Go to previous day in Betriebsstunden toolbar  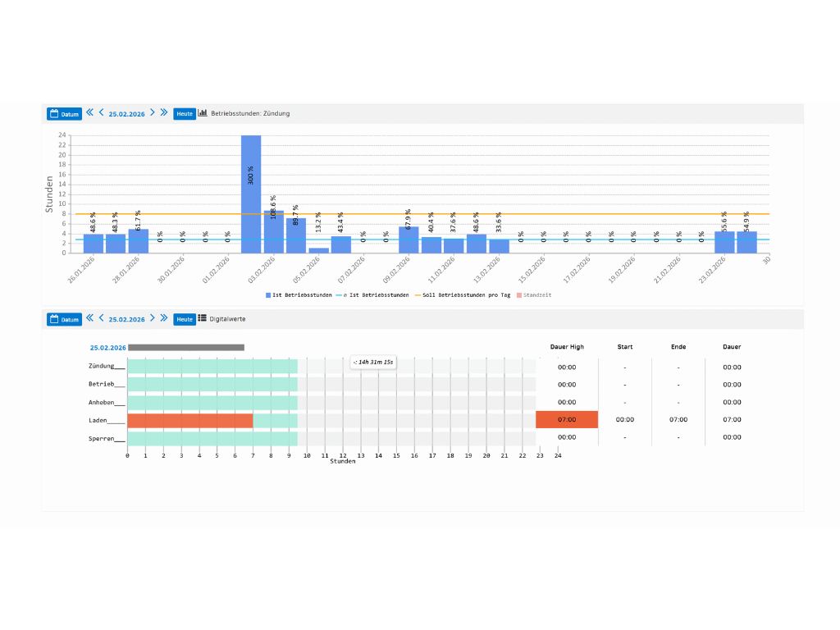101,113
